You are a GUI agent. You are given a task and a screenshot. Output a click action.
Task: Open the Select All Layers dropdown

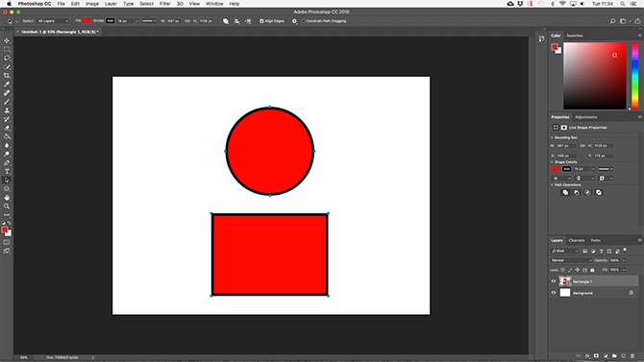point(53,21)
